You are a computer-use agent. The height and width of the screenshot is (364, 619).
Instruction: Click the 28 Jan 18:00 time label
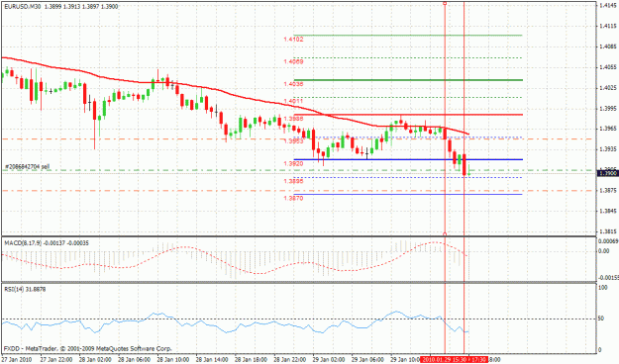click(x=251, y=360)
